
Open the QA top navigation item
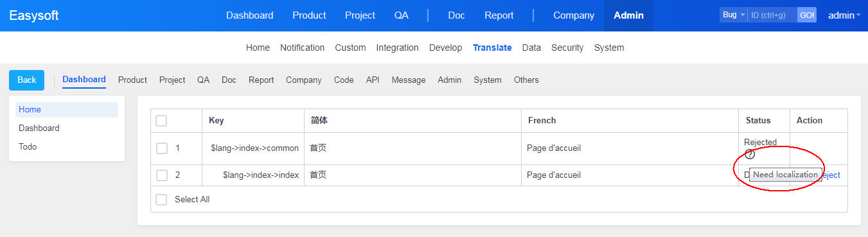(x=402, y=15)
